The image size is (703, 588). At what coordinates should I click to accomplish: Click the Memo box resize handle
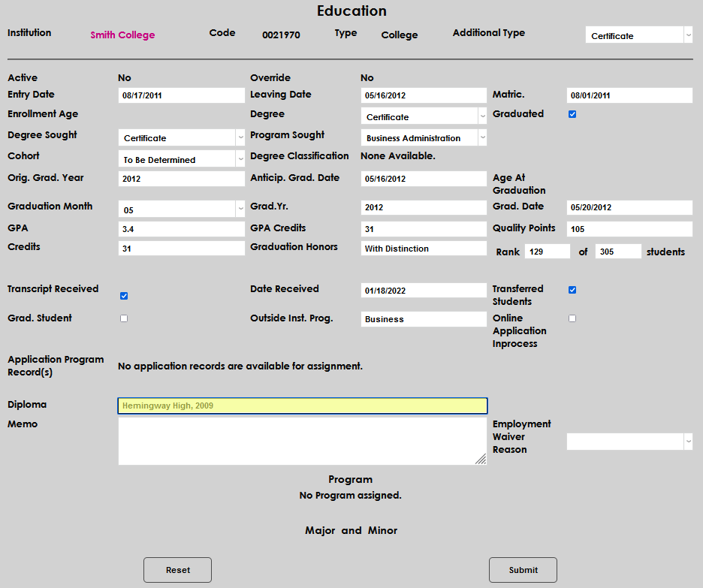(481, 460)
